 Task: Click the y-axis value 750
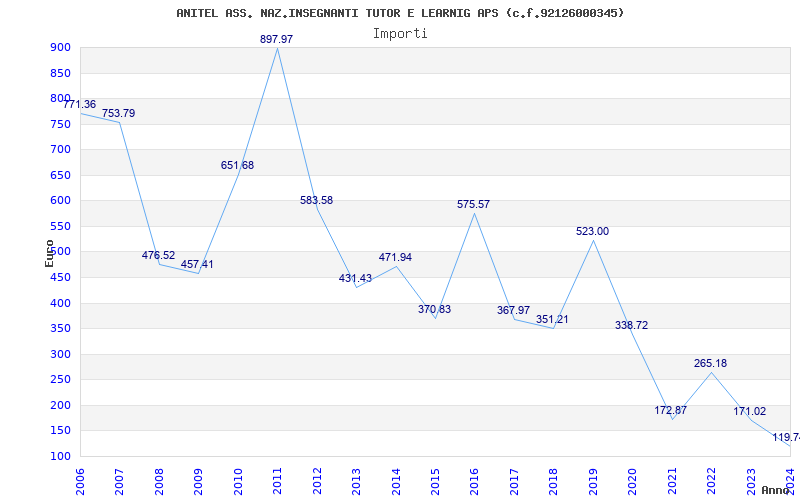point(60,124)
